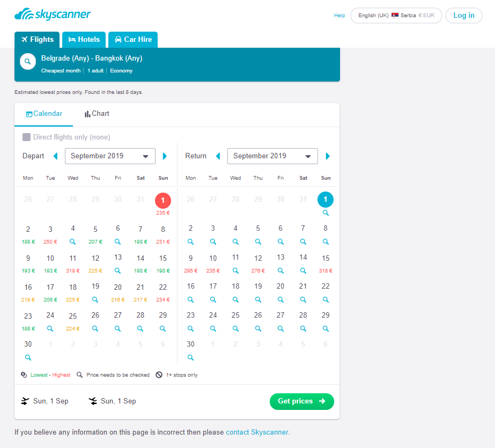Screen dimensions: 495x448
Task: Open the contact Skyscanner link
Action: [257, 432]
